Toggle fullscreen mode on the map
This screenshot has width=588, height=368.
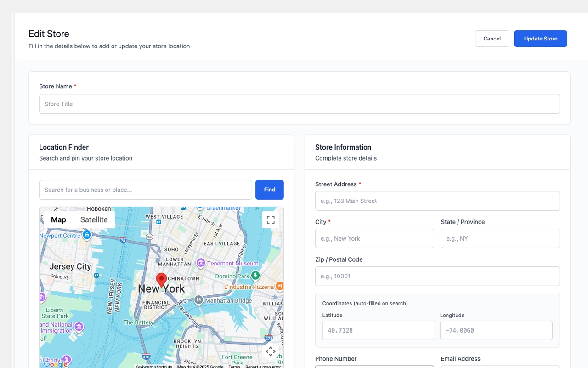tap(271, 219)
